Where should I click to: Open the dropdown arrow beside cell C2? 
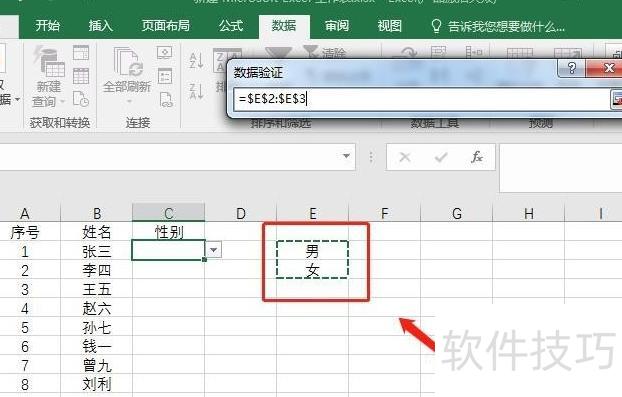click(213, 250)
